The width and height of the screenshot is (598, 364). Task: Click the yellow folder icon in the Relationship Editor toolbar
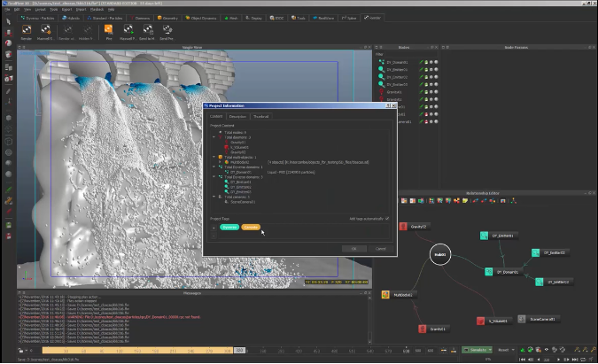(465, 201)
